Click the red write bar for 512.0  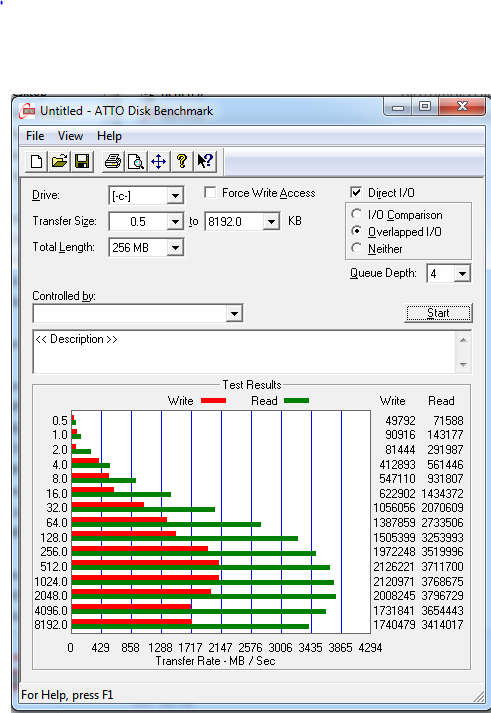145,562
